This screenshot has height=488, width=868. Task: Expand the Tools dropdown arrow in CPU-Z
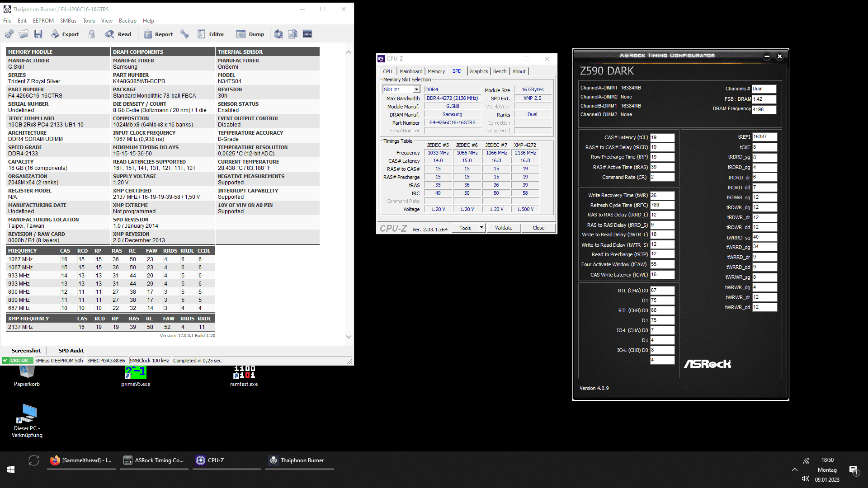click(x=481, y=228)
